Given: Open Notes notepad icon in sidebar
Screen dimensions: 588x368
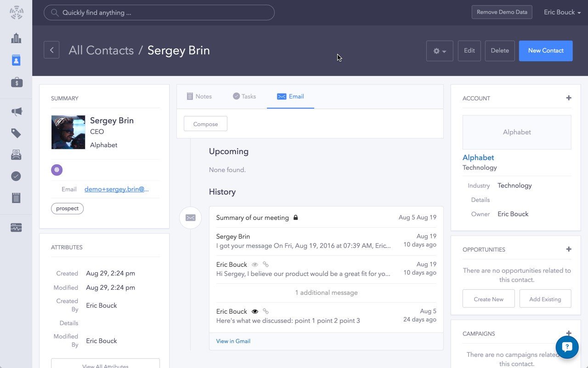Looking at the screenshot, I should [16, 198].
